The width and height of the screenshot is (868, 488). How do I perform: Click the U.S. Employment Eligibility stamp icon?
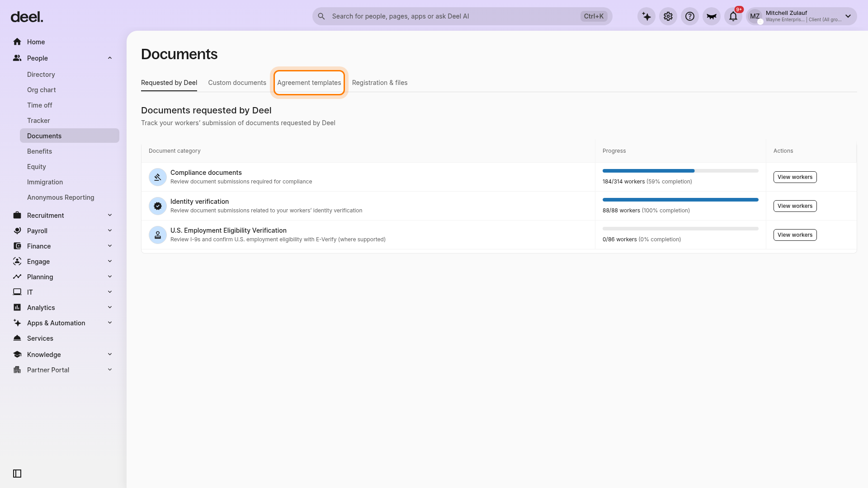tap(158, 235)
